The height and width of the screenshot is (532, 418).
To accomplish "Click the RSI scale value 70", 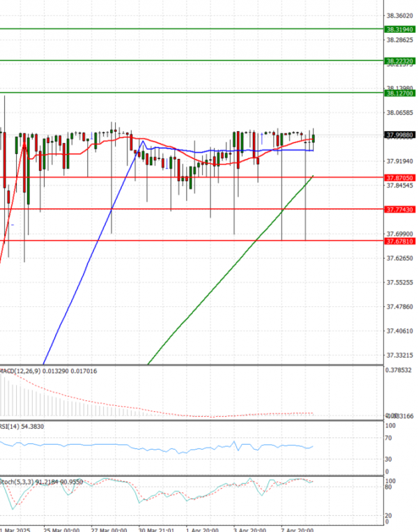I will click(x=388, y=438).
